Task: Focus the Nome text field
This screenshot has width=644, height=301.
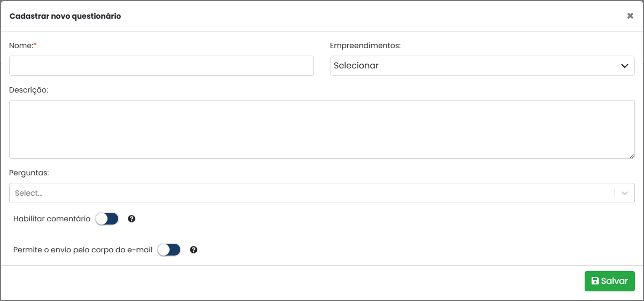Action: (x=162, y=66)
